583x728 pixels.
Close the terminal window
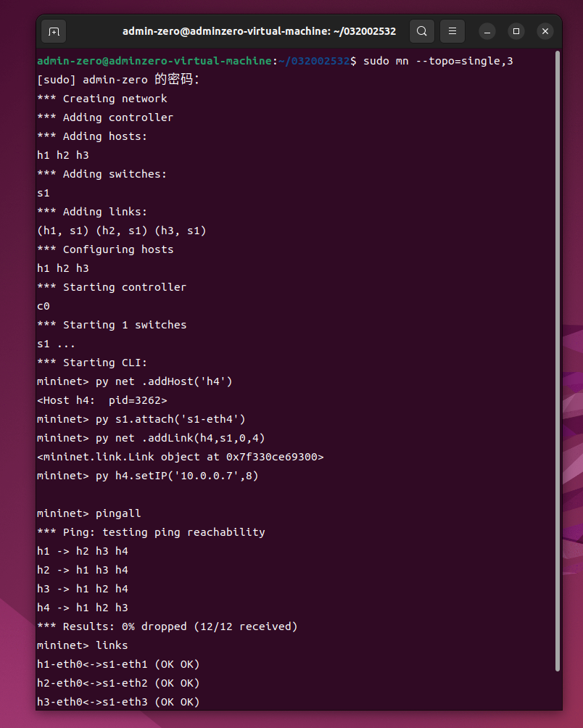click(x=545, y=32)
